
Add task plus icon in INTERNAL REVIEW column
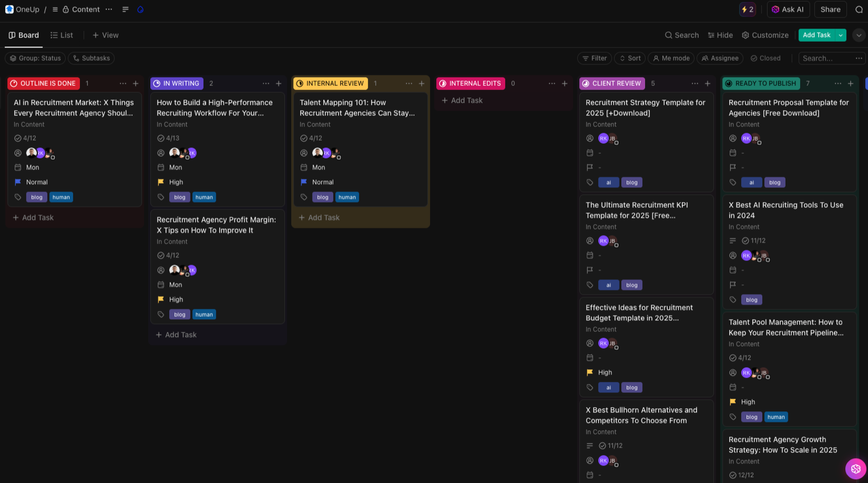click(422, 84)
